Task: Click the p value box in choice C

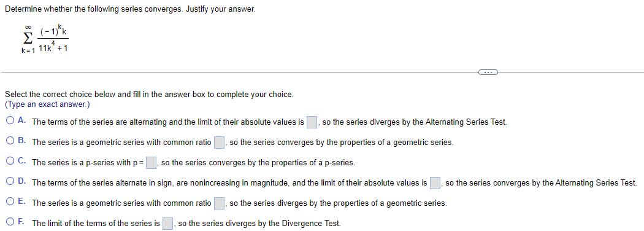Action: [151, 163]
